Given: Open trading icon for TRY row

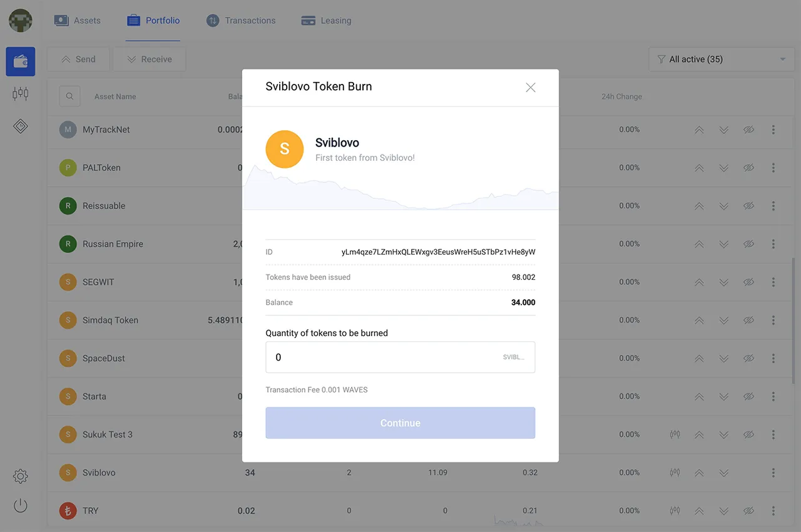Looking at the screenshot, I should point(675,511).
